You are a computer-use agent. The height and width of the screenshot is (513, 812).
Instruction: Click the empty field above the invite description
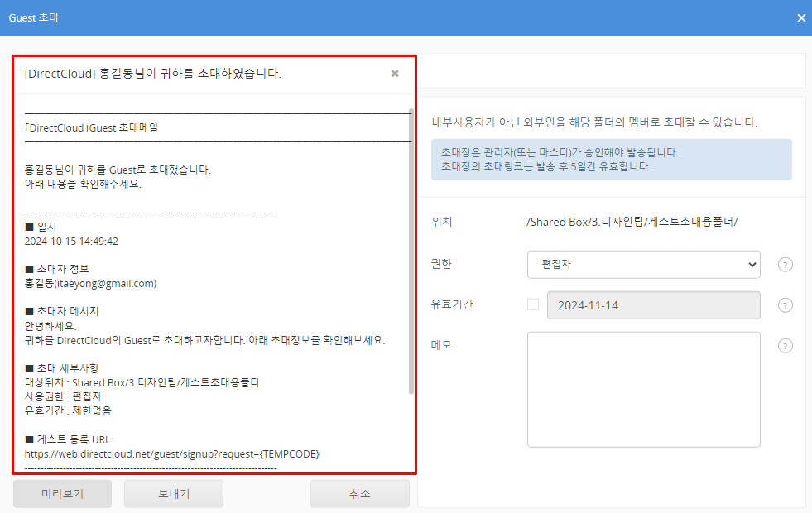tap(611, 70)
